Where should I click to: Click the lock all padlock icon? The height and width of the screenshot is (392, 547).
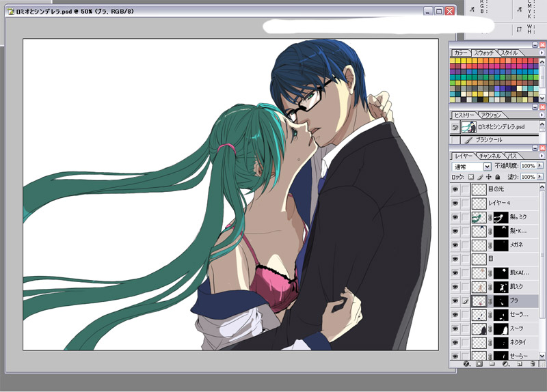tap(498, 177)
